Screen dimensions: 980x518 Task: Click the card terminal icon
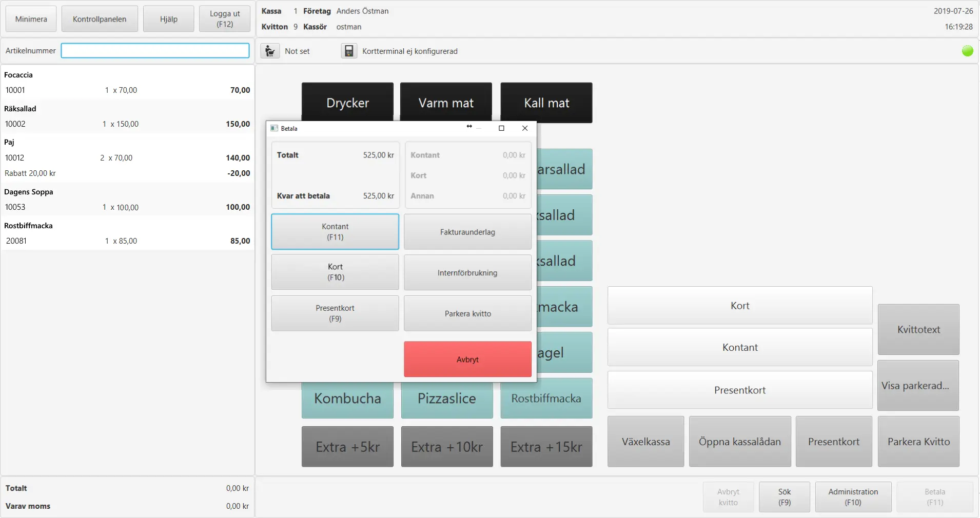click(x=349, y=51)
